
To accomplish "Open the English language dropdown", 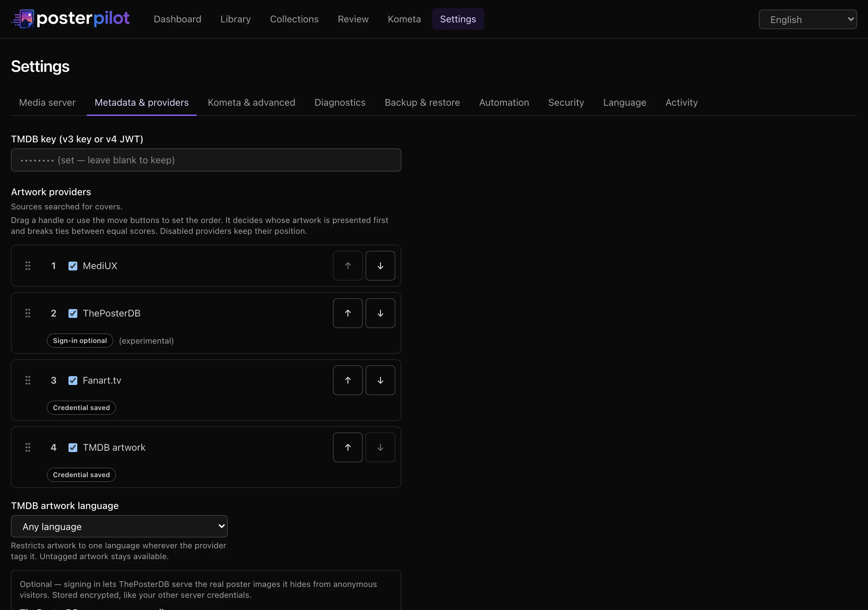I will [808, 19].
